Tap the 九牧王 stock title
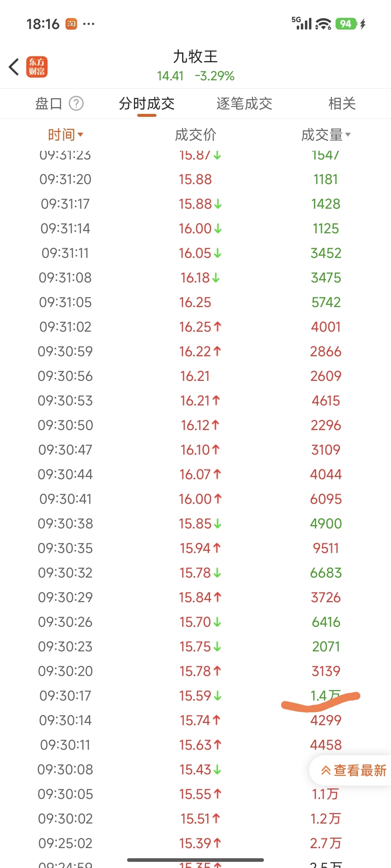This screenshot has width=391, height=868. tap(195, 56)
